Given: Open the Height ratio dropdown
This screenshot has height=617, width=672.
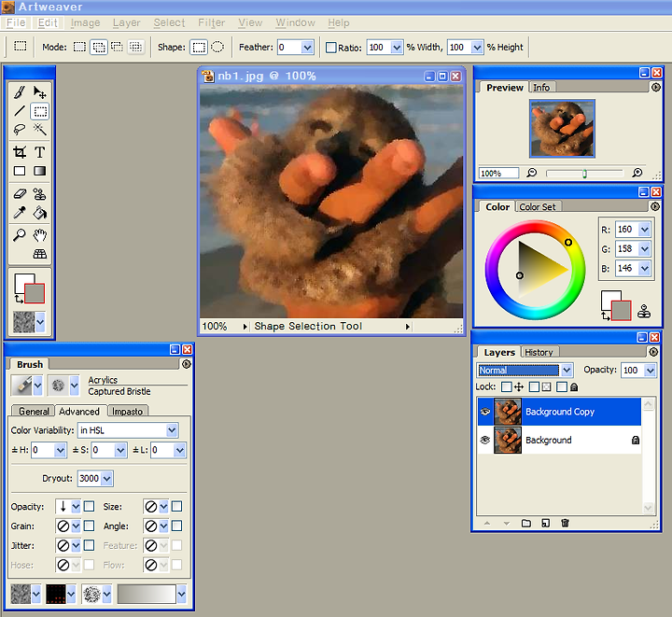Looking at the screenshot, I should pyautogui.click(x=477, y=48).
